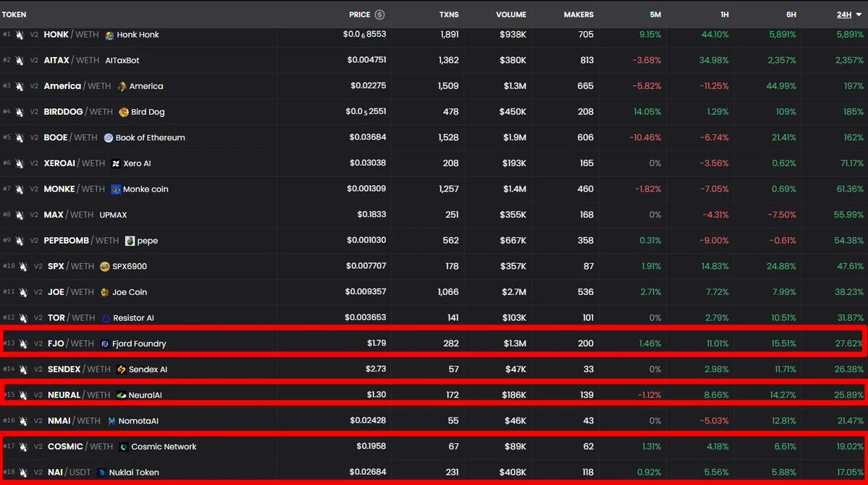This screenshot has height=485, width=868.
Task: Click the Uniswap DEX icon in AITAX row
Action: (x=20, y=60)
